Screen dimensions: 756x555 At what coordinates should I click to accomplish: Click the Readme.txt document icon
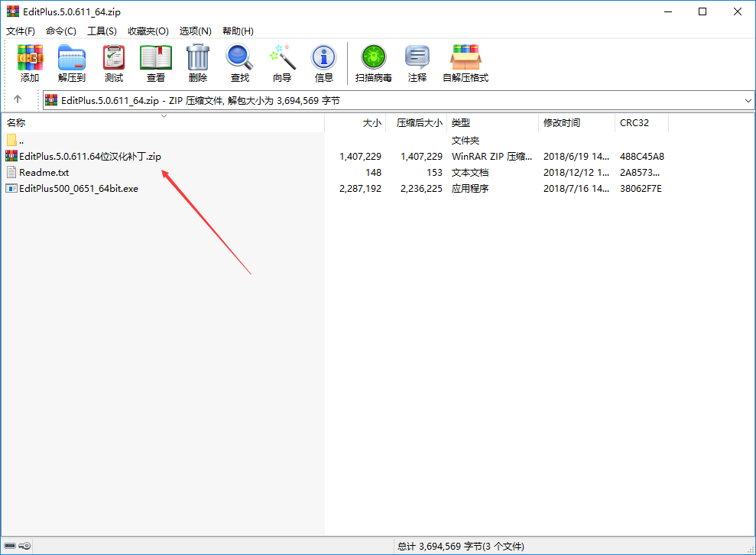(11, 172)
